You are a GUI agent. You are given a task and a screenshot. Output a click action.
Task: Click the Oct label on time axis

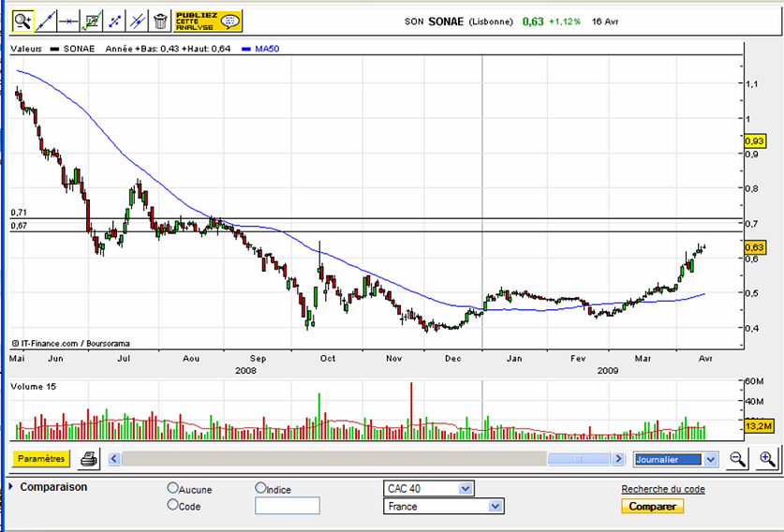click(x=328, y=358)
